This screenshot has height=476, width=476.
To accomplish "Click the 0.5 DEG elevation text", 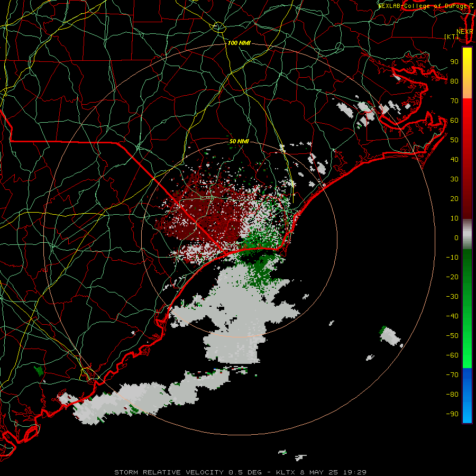I will pos(246,472).
